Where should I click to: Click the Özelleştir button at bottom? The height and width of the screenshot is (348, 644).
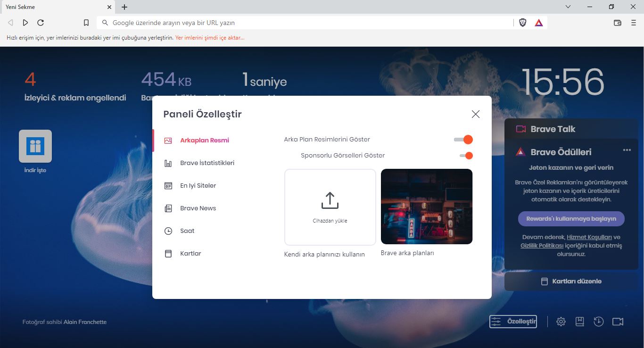coord(513,322)
